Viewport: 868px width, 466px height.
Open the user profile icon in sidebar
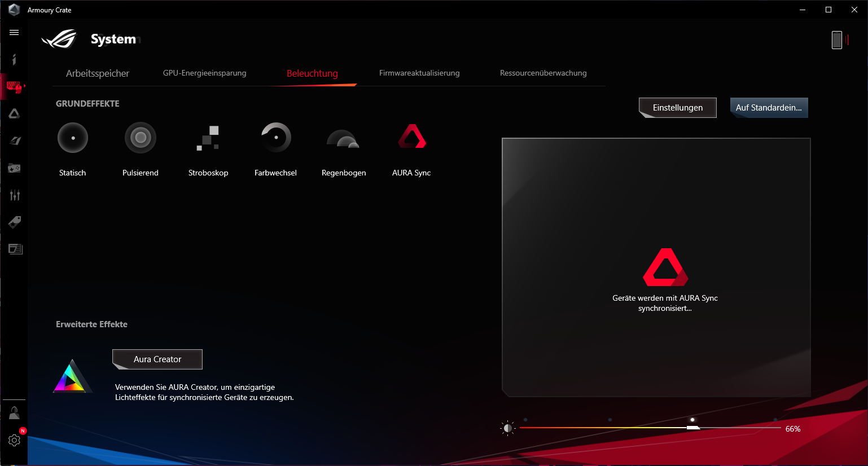[x=14, y=413]
